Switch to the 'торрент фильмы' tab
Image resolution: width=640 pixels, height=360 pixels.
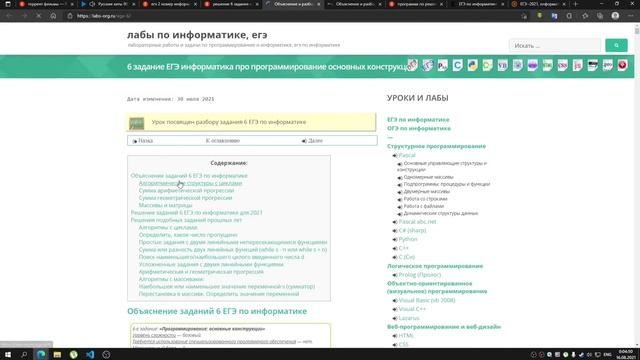[x=47, y=4]
